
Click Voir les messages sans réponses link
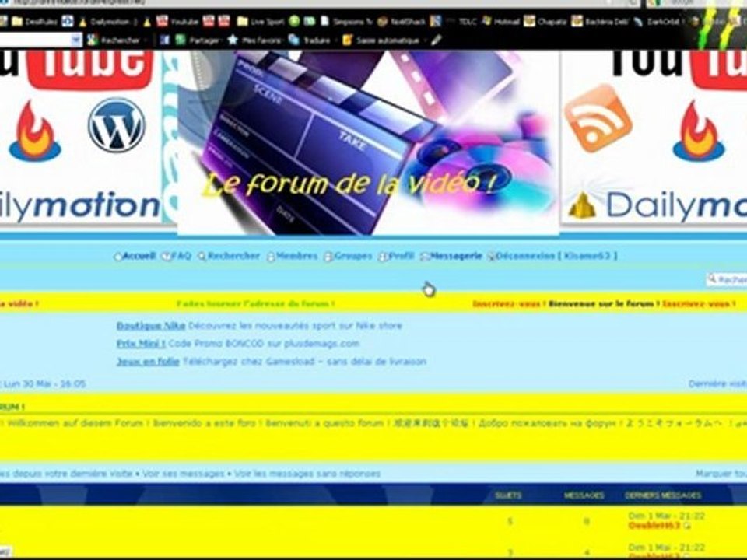tap(307, 474)
